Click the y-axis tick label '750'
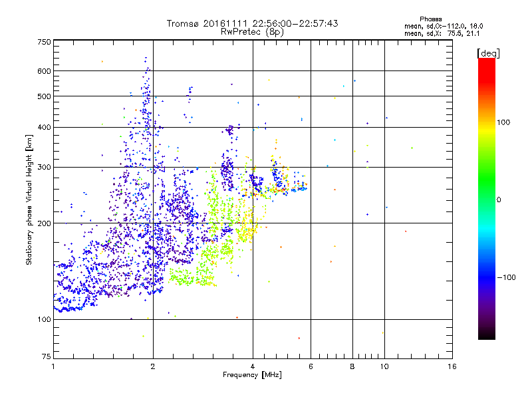Screen dimensions: 532x399 click(44, 42)
